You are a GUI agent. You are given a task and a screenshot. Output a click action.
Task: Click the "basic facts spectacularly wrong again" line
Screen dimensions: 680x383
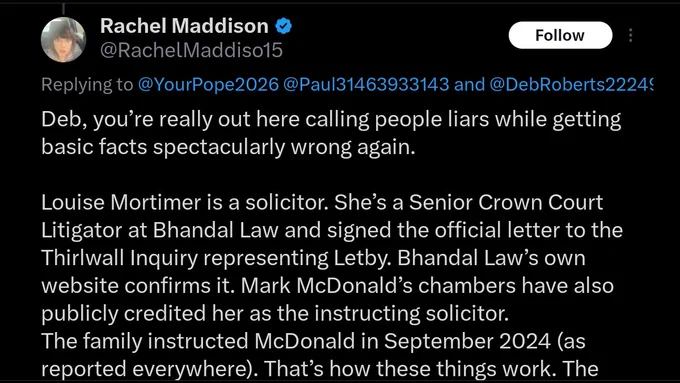click(228, 147)
